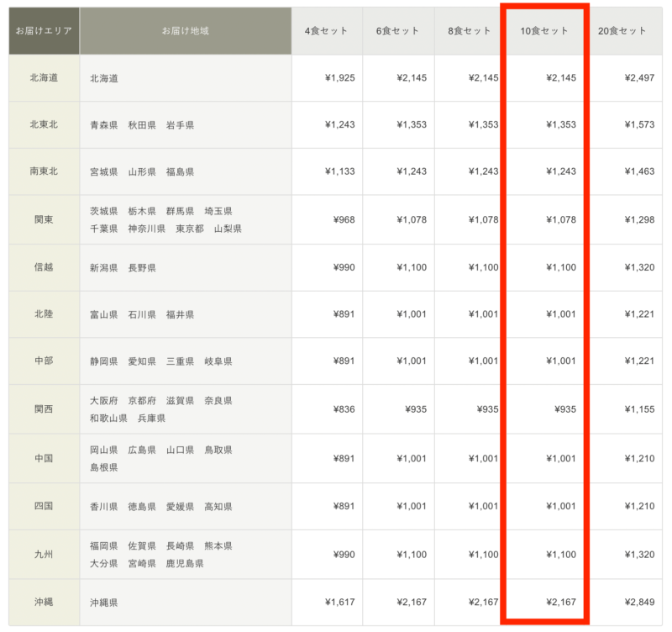672x632 pixels.
Task: Select the 10食セット column header
Action: pos(544,31)
